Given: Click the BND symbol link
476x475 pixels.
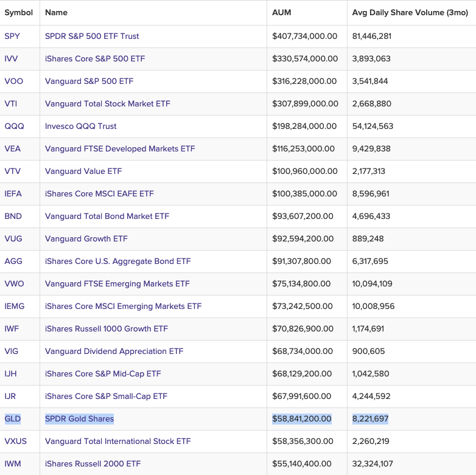Looking at the screenshot, I should point(13,216).
